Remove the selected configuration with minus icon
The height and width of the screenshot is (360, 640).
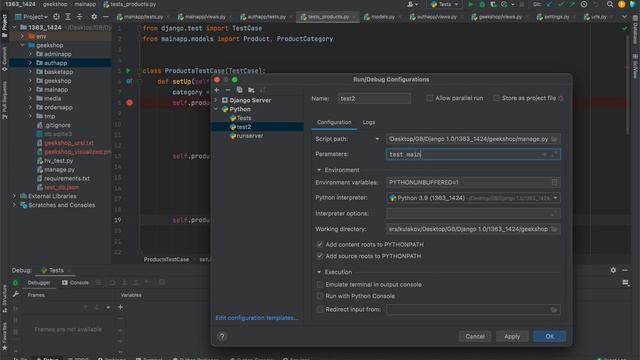[x=228, y=90]
